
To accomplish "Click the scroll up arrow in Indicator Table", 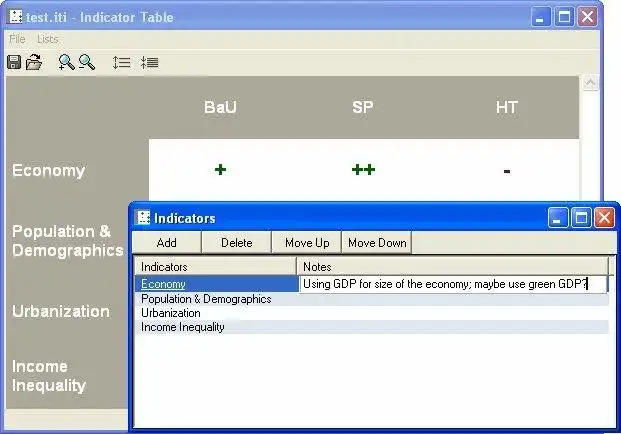I will [x=591, y=83].
